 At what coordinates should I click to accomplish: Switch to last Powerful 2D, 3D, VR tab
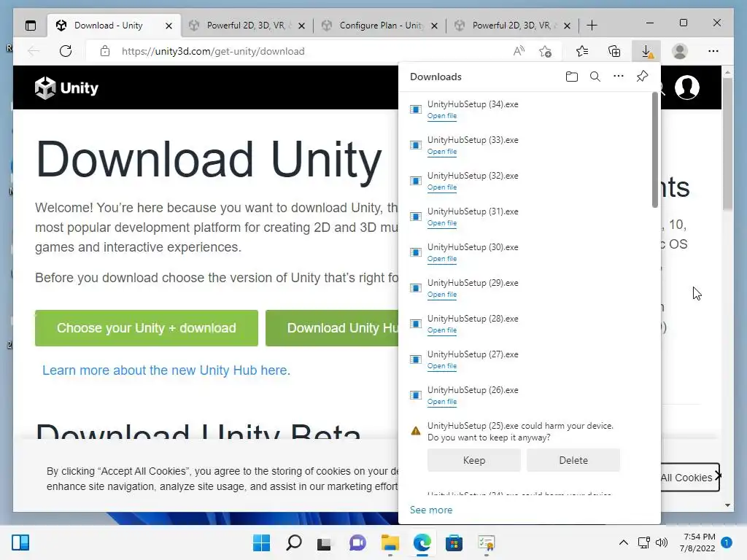(x=511, y=26)
